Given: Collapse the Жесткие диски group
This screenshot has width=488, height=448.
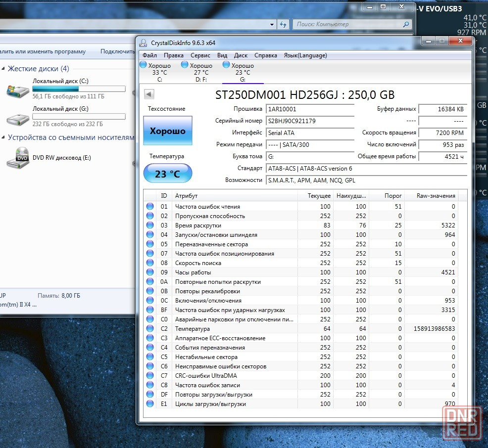Looking at the screenshot, I should pos(3,69).
